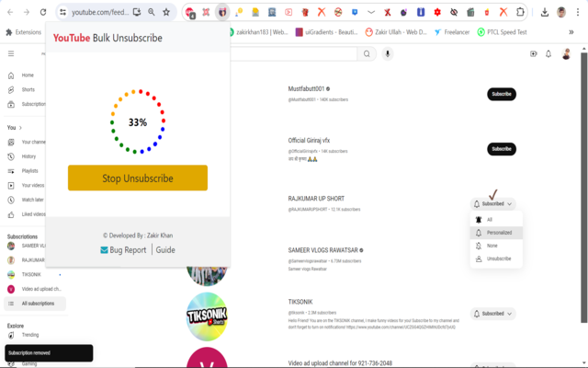
Task: Click the browser forward arrow
Action: click(27, 12)
